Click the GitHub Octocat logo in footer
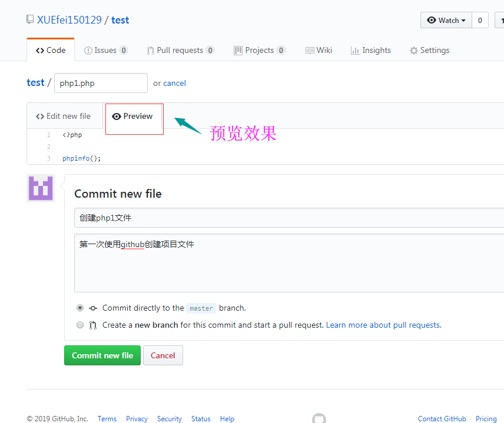Image resolution: width=504 pixels, height=423 pixels. click(319, 418)
